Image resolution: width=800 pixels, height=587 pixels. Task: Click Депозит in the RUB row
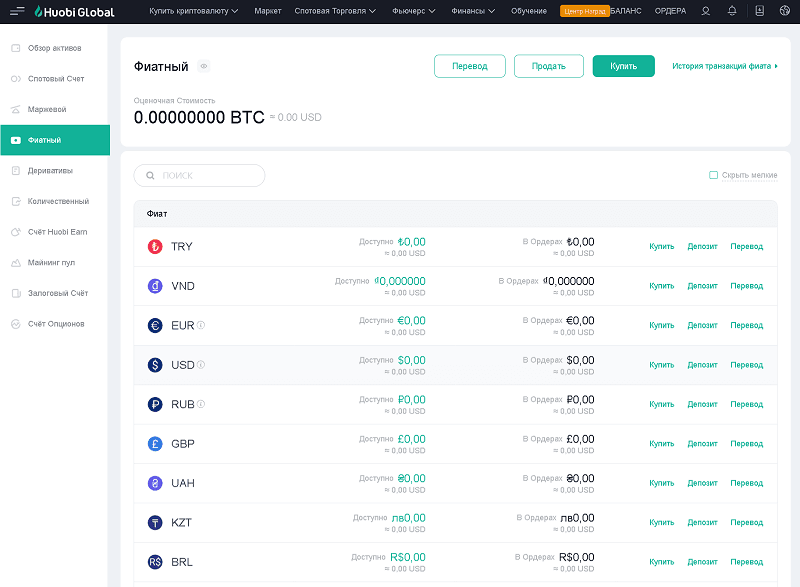703,404
